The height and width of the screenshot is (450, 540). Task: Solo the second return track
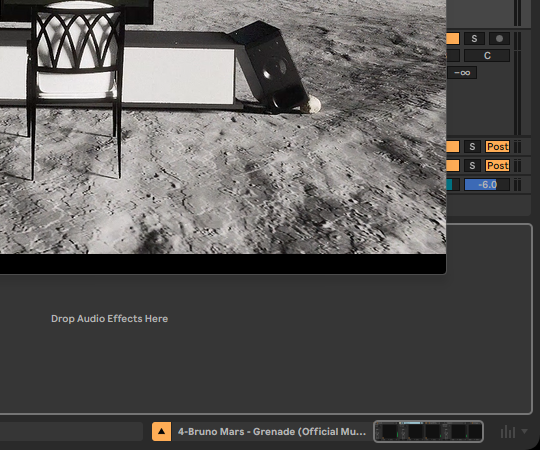pos(472,166)
